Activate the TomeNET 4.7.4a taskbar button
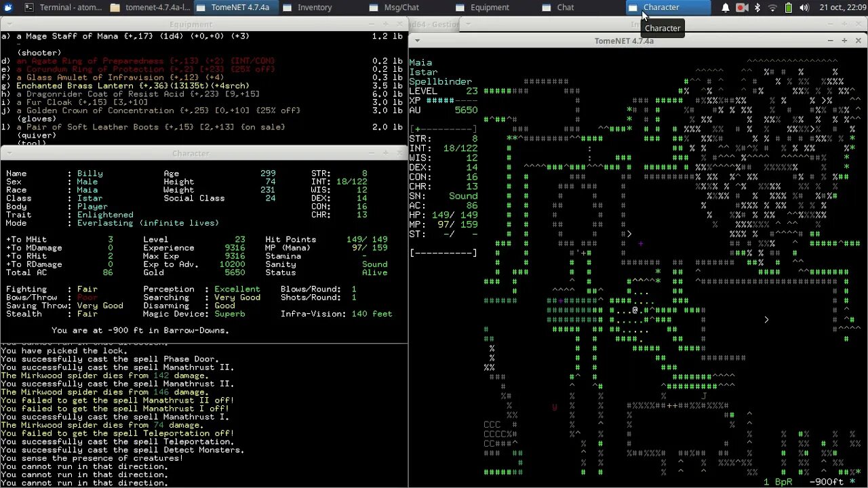 click(x=235, y=7)
